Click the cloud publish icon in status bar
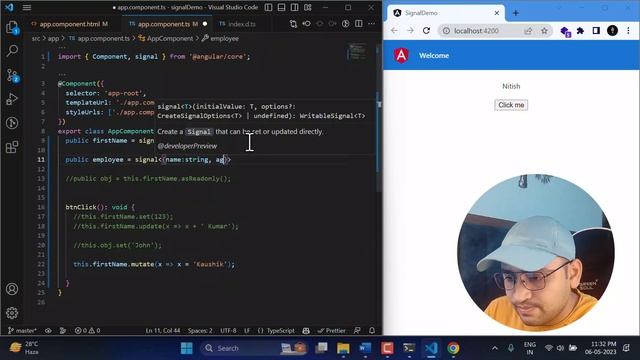The width and height of the screenshot is (640, 360). (48, 331)
